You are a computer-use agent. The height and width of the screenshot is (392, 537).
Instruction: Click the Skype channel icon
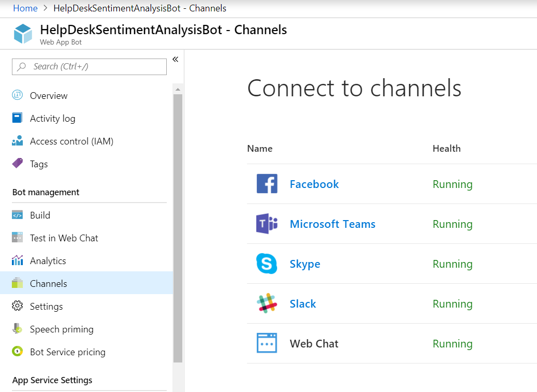pos(267,264)
